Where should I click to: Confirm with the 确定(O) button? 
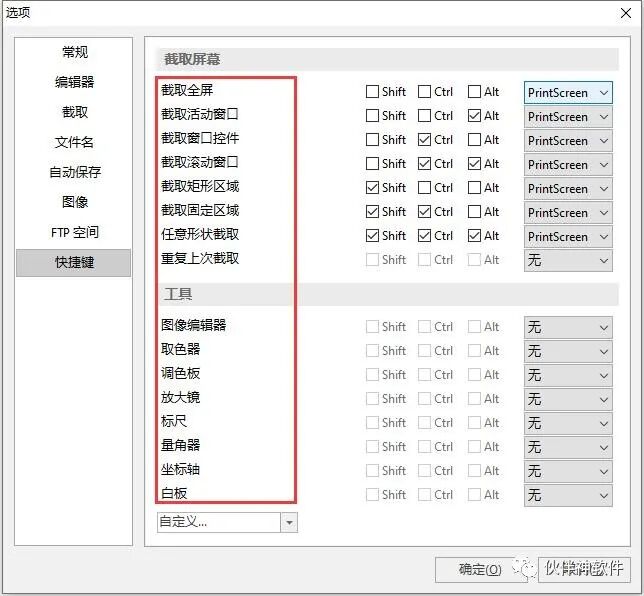(480, 570)
